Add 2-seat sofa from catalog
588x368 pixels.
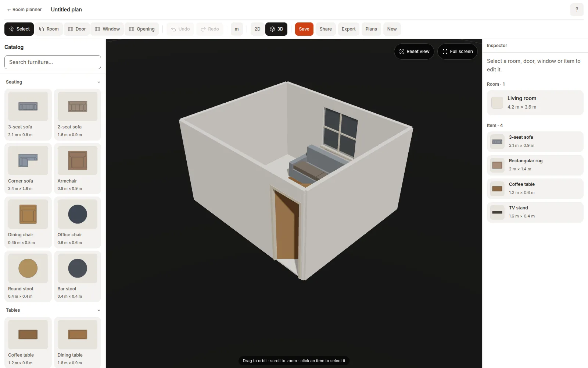click(x=78, y=114)
